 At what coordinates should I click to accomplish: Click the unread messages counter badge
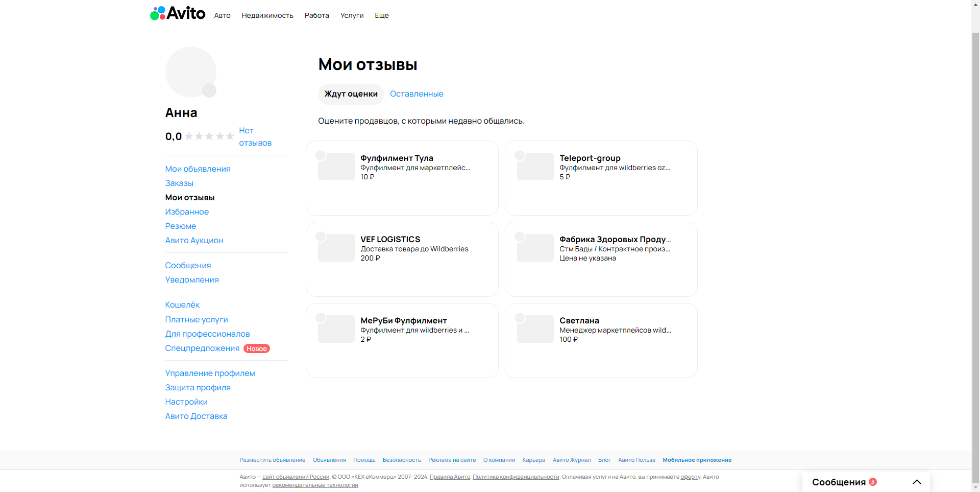[x=873, y=482]
